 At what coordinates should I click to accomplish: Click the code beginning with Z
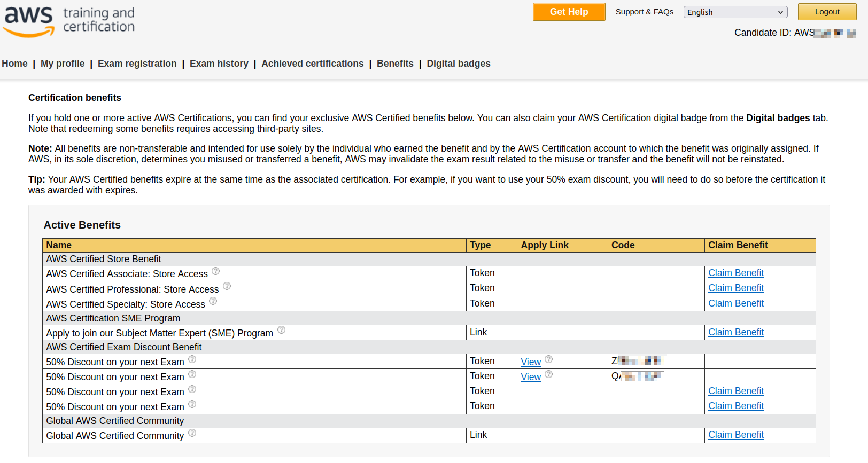pos(637,361)
